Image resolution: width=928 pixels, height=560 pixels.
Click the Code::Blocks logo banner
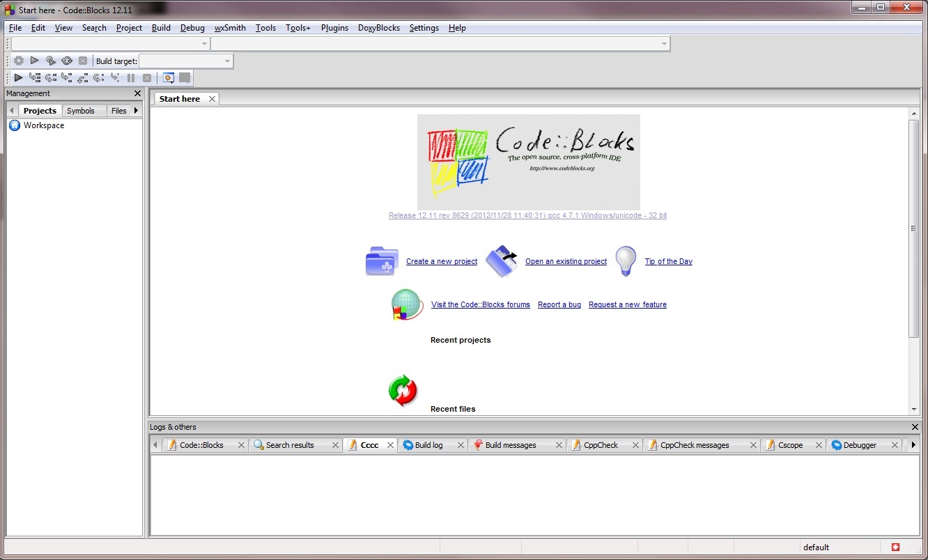(x=529, y=162)
